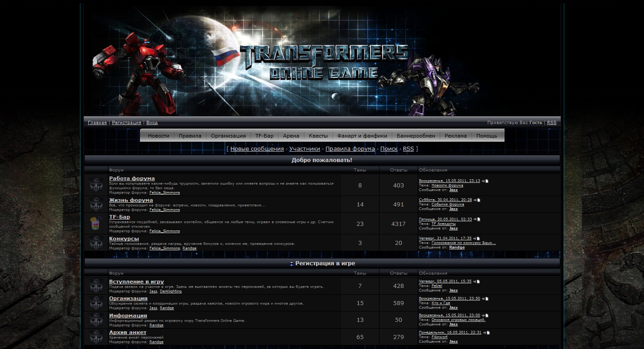Click last post arrow icon in Организация row
This screenshot has height=349, width=644.
click(x=485, y=299)
